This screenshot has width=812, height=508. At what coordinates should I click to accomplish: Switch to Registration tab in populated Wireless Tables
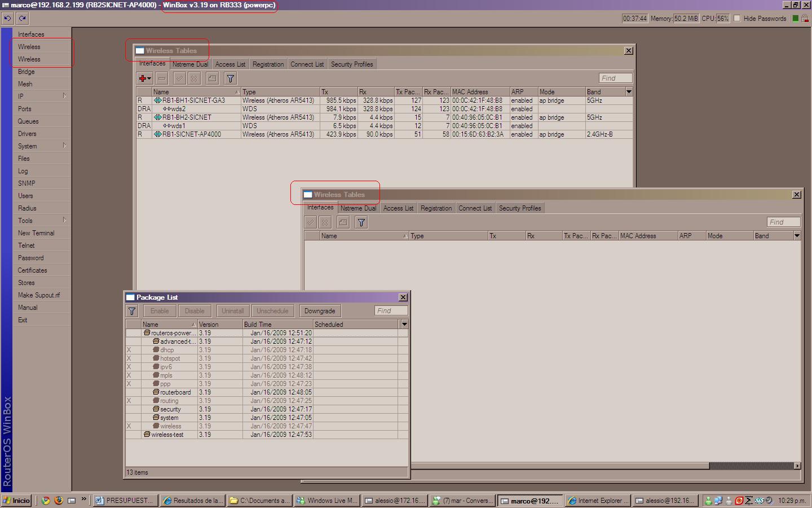coord(268,64)
